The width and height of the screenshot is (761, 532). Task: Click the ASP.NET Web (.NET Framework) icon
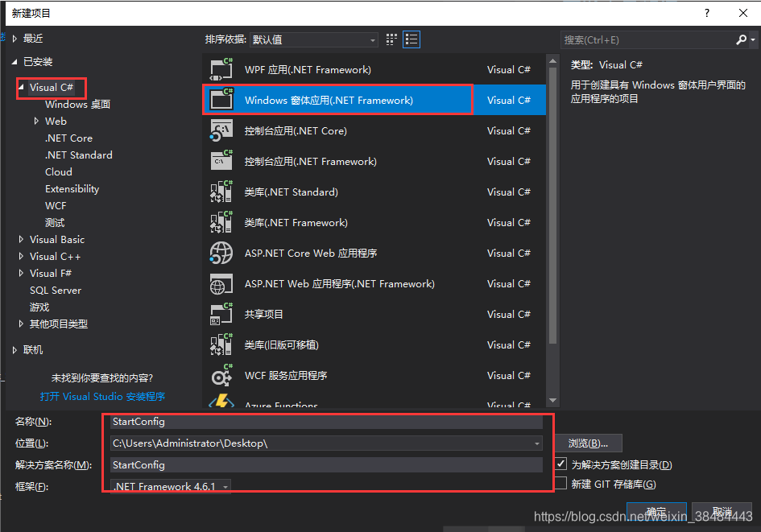(221, 283)
